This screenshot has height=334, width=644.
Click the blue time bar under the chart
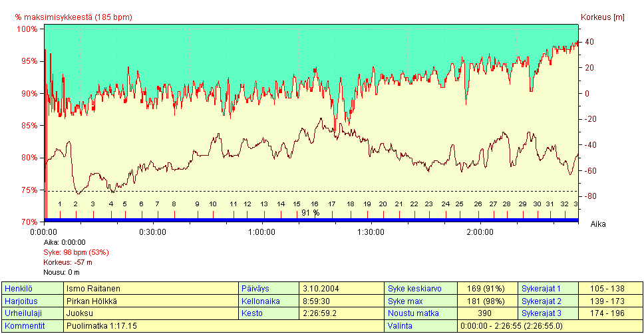tap(310, 220)
